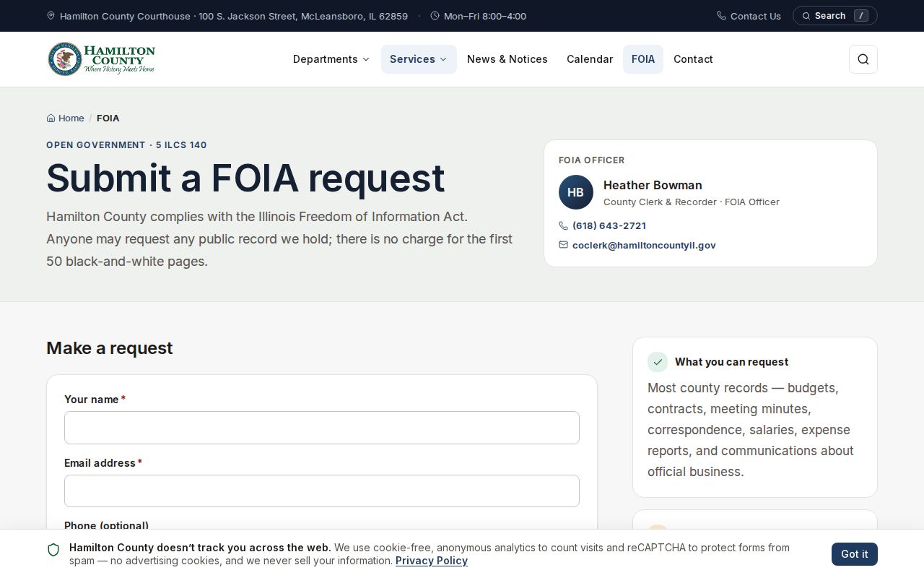Select the FOIA navigation item

(x=643, y=59)
